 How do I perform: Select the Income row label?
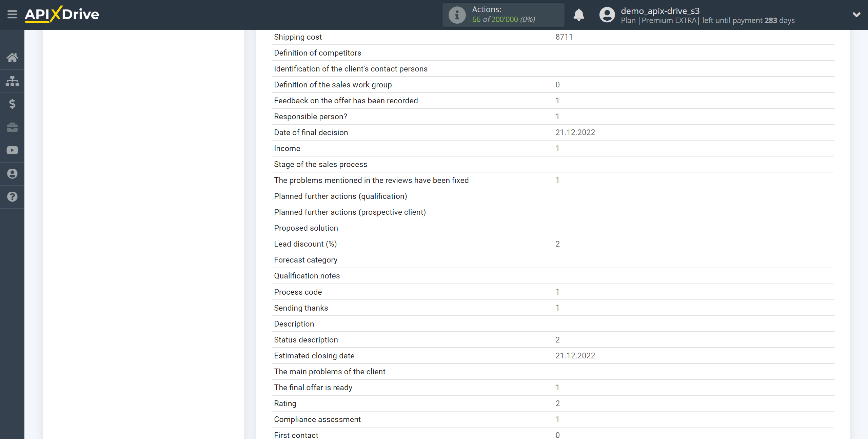(287, 148)
